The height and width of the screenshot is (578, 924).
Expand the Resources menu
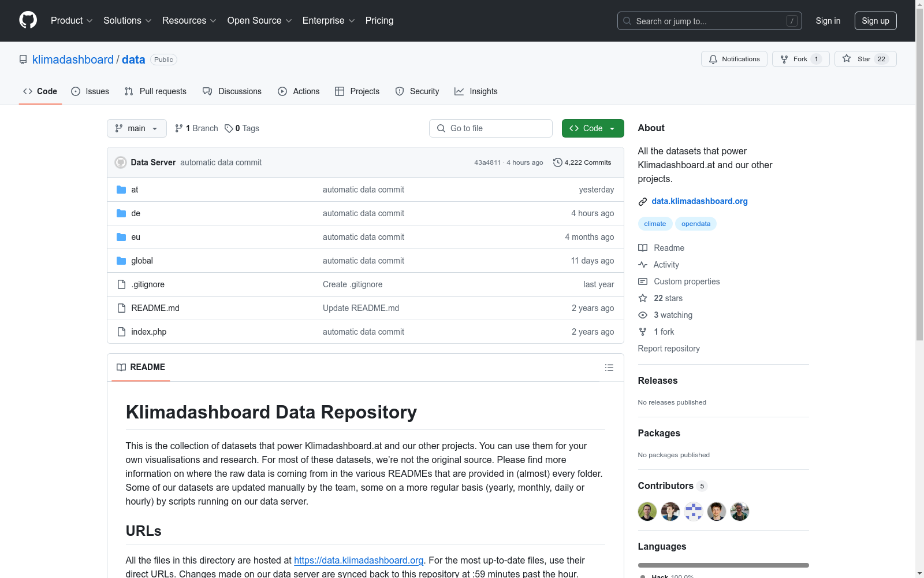point(189,21)
